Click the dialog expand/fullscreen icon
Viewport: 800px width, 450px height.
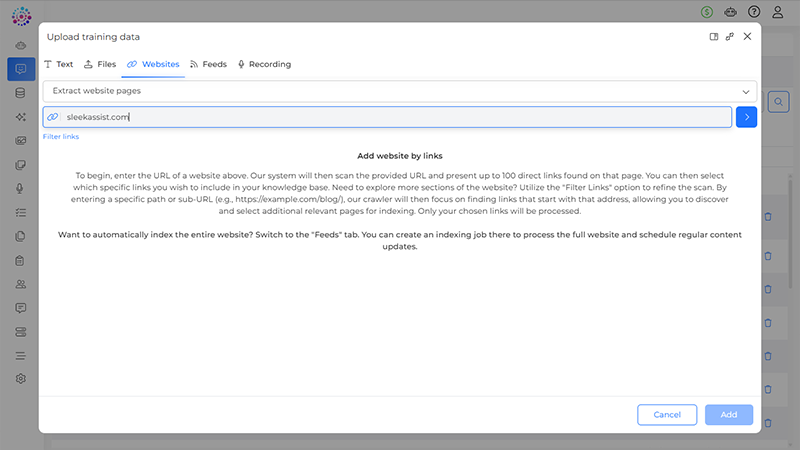730,37
